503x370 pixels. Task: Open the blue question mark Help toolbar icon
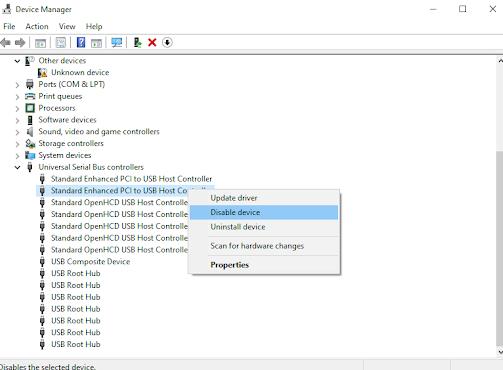point(81,42)
